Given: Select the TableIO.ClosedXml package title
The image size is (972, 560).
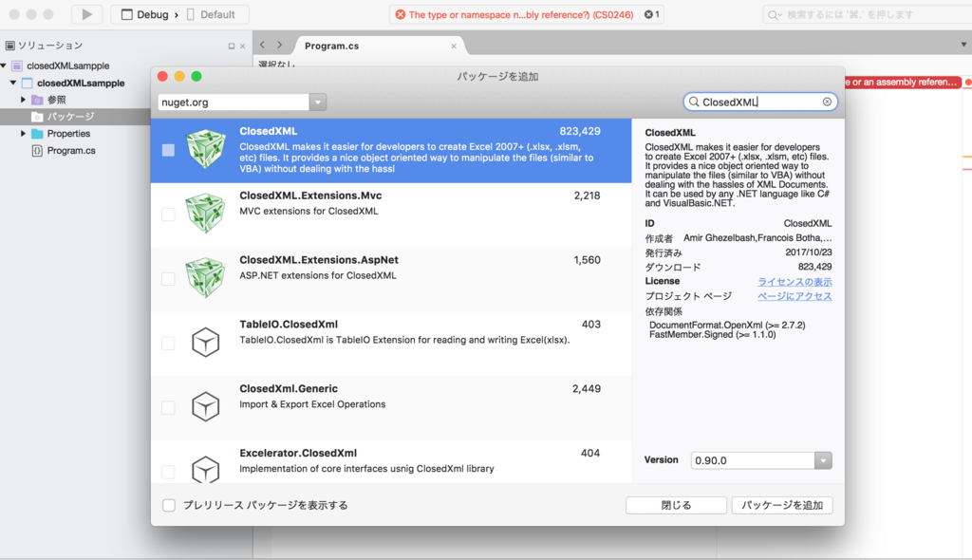Looking at the screenshot, I should click(289, 324).
